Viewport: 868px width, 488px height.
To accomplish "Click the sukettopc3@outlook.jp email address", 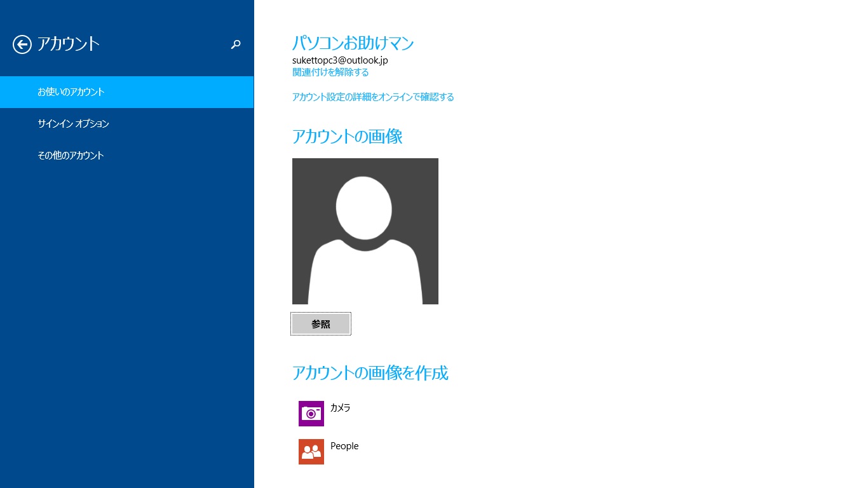I will coord(340,60).
